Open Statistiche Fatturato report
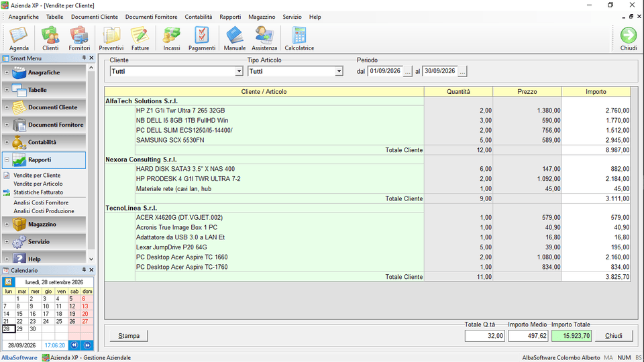Image resolution: width=644 pixels, height=362 pixels. coord(38,192)
